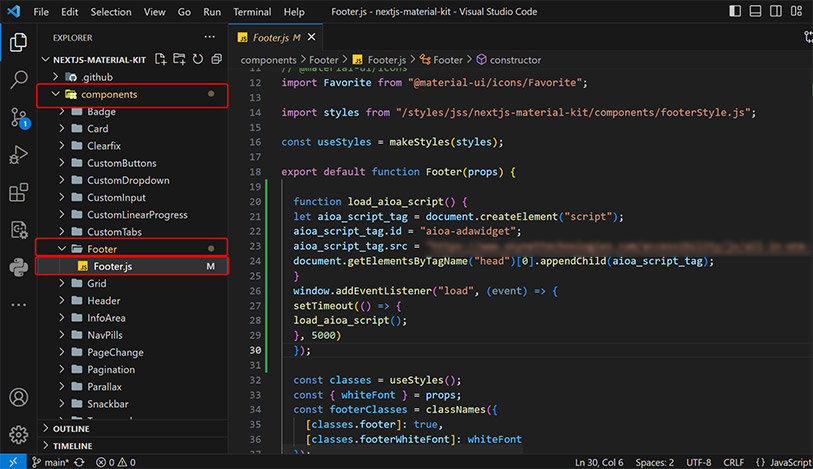The width and height of the screenshot is (813, 469).
Task: Toggle the bottom panel visibility
Action: pos(755,11)
